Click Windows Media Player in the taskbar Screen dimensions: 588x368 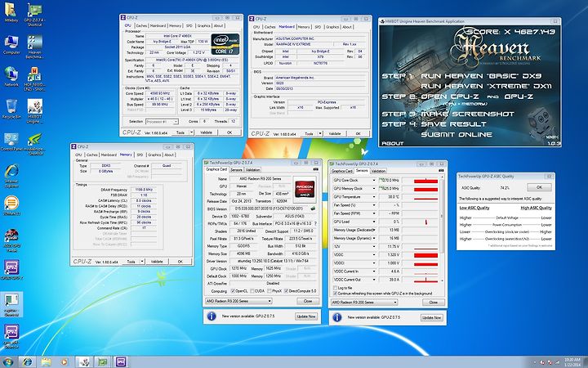[65, 362]
